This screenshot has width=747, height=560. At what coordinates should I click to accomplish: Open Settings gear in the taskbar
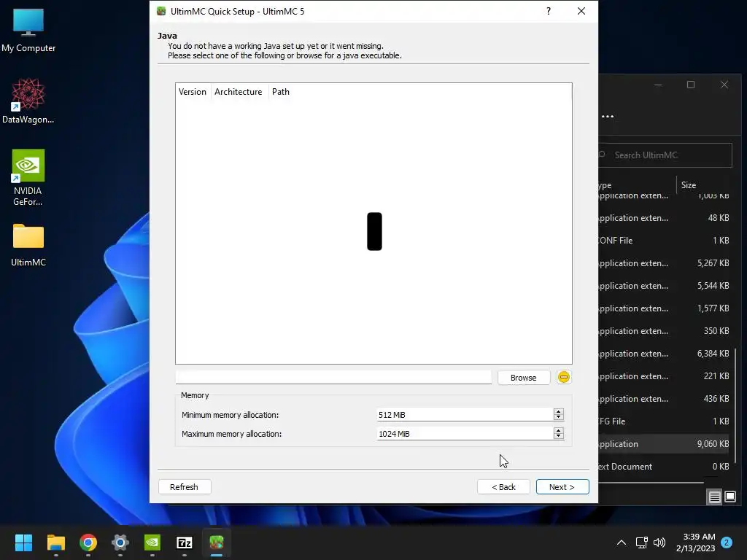(120, 542)
